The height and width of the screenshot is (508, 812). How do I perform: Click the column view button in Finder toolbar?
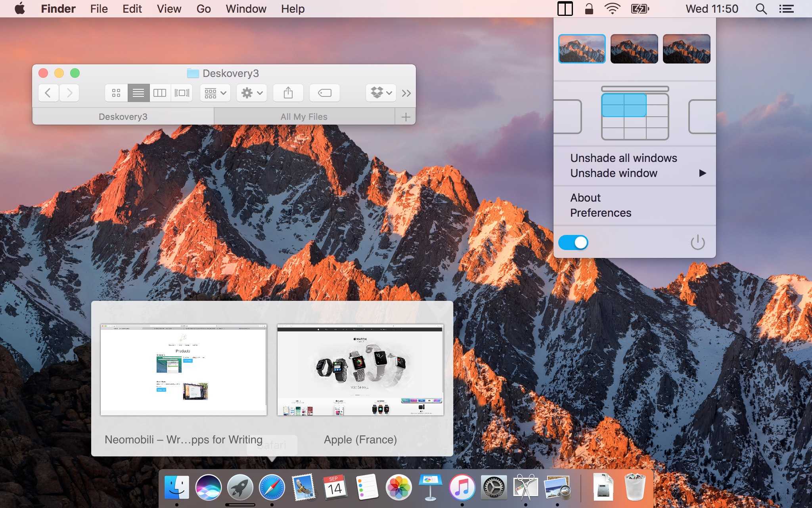pyautogui.click(x=160, y=93)
